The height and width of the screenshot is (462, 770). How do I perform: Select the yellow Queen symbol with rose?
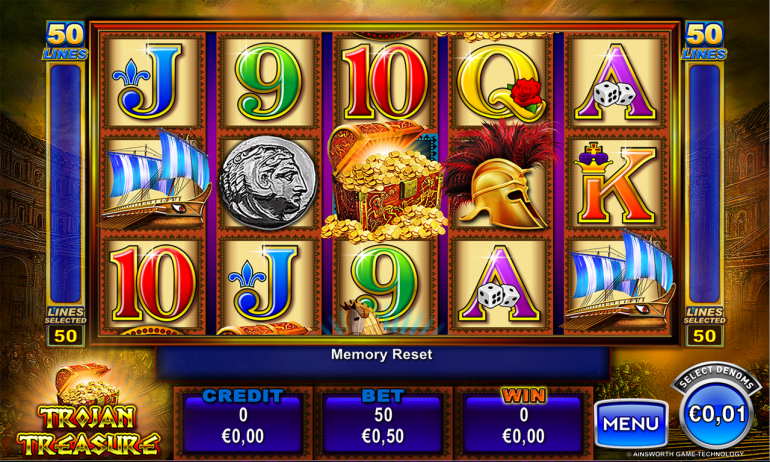point(500,82)
